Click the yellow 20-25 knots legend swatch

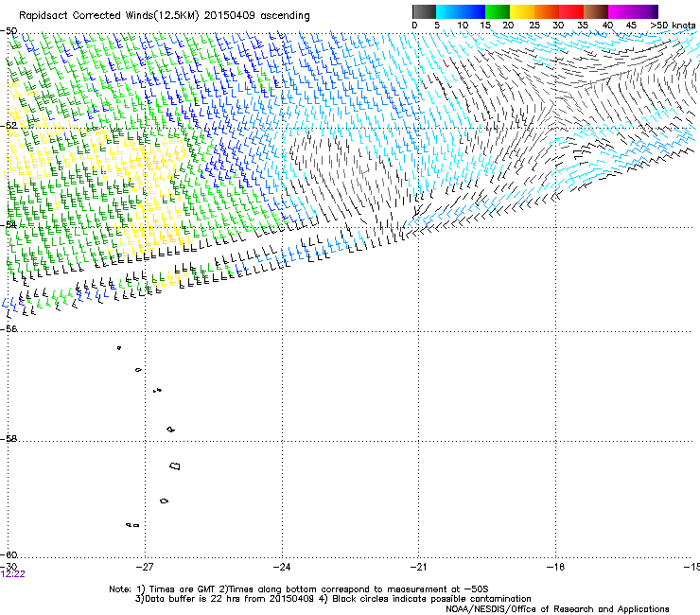coord(522,11)
